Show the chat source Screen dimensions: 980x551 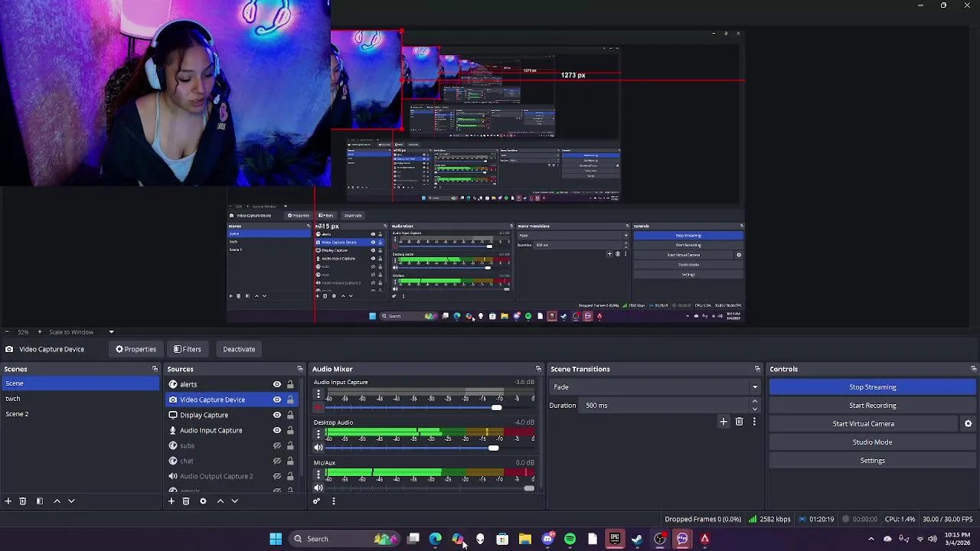pos(277,461)
